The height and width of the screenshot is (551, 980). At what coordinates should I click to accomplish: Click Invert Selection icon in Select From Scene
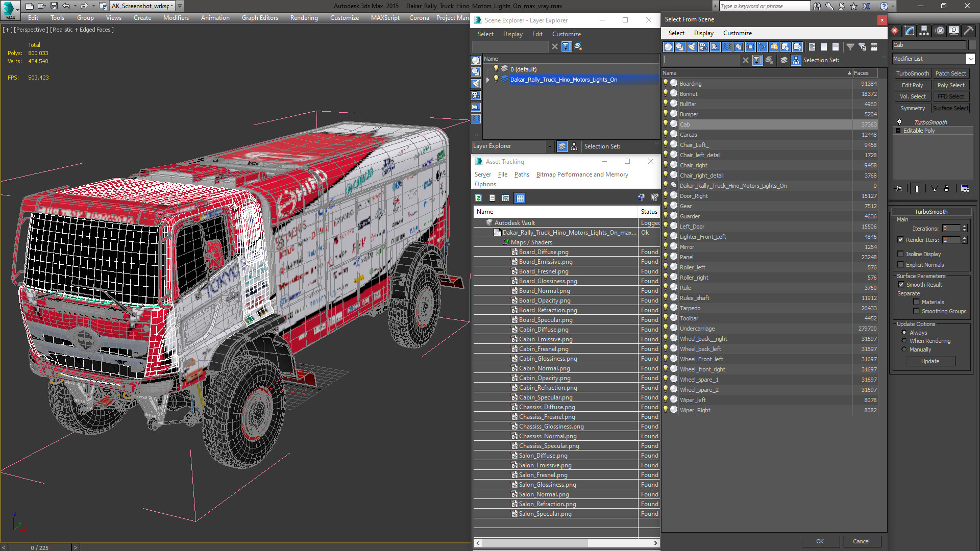pos(836,47)
